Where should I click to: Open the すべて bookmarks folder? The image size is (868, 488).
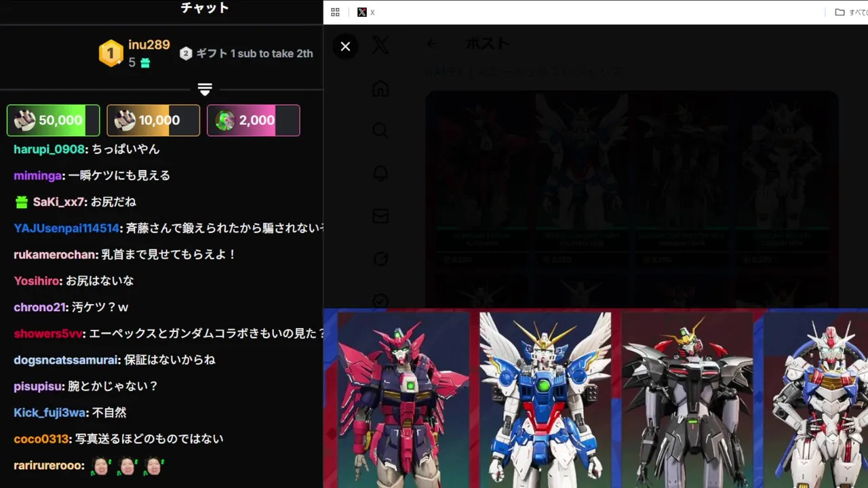(851, 12)
